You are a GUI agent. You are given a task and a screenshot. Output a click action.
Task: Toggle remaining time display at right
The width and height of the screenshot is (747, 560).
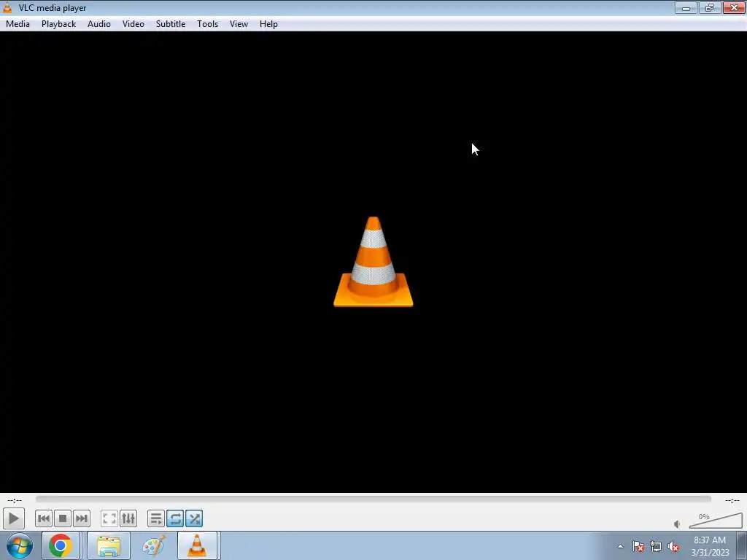coord(732,500)
